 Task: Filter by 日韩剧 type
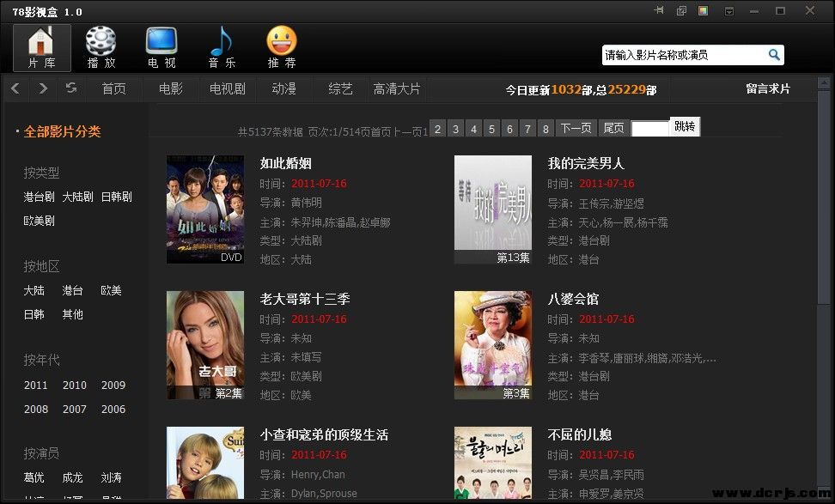pos(117,197)
